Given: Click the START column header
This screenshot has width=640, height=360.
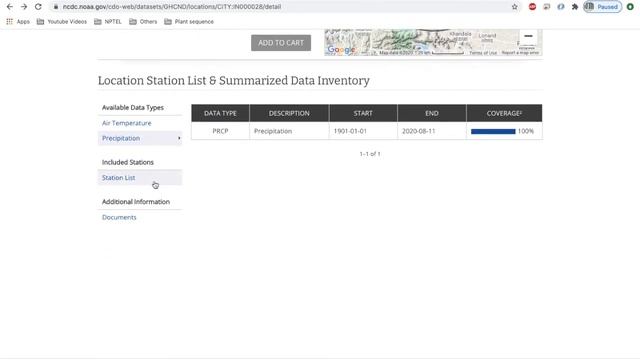Looking at the screenshot, I should [363, 113].
